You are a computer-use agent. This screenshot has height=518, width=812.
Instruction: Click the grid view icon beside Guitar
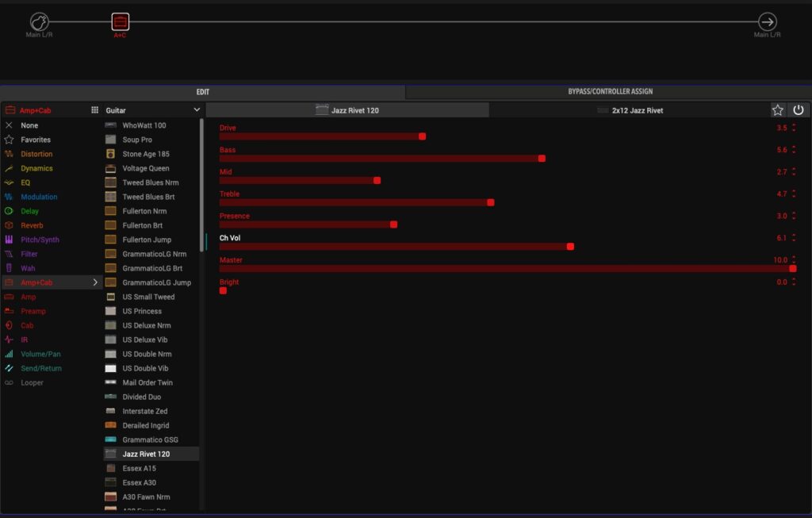[94, 110]
